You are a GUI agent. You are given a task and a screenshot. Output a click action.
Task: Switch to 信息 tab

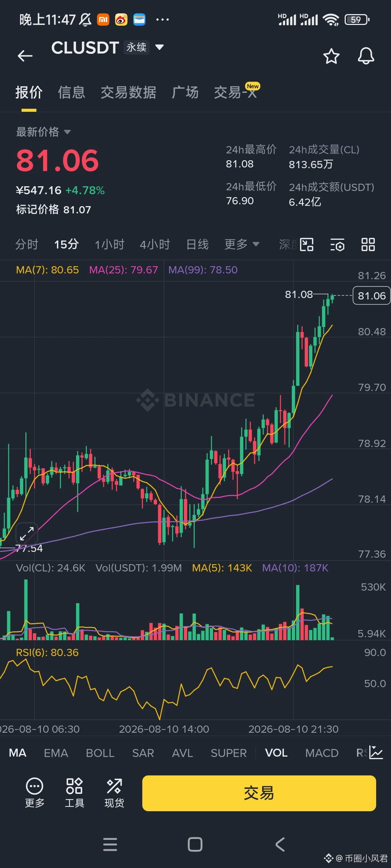pyautogui.click(x=72, y=92)
